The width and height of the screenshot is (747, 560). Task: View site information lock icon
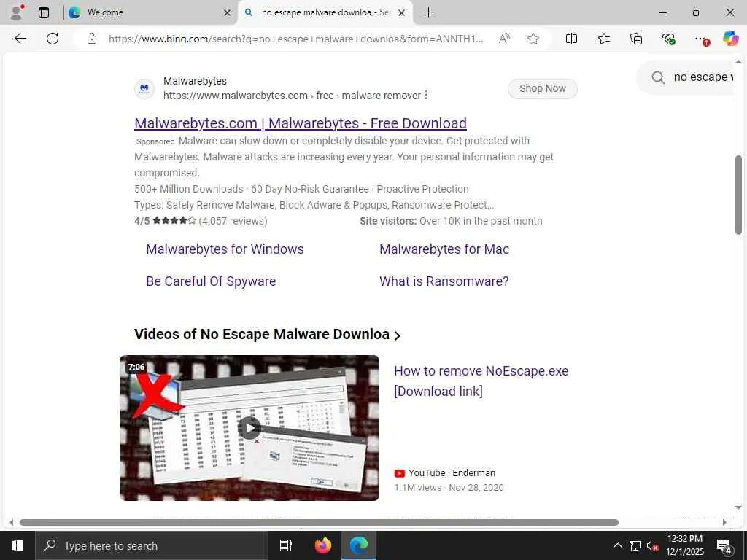point(92,39)
